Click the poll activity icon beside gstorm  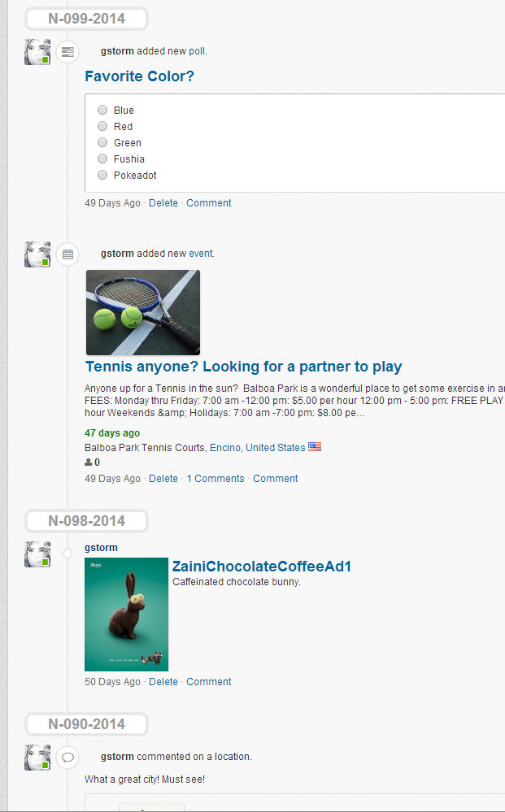tap(67, 52)
